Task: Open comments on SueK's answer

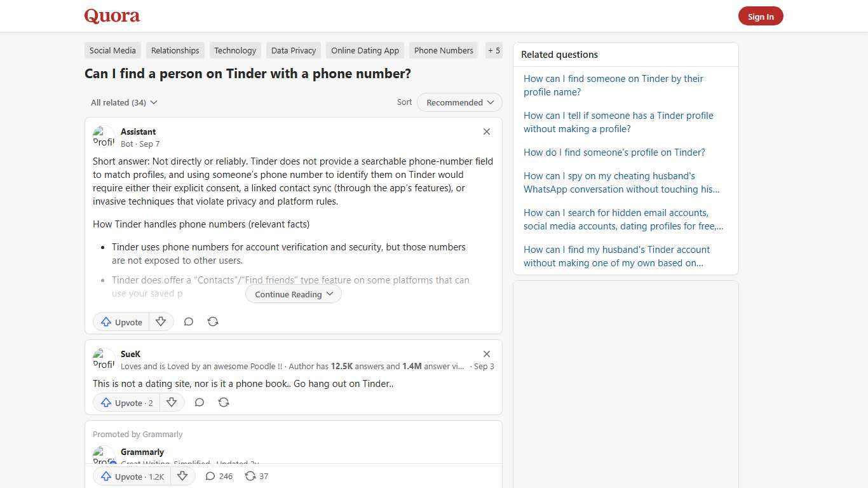Action: coord(200,402)
